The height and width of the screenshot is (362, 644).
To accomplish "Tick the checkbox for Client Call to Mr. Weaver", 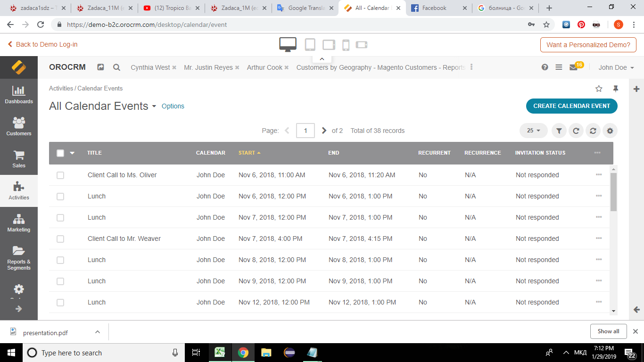I will click(60, 239).
